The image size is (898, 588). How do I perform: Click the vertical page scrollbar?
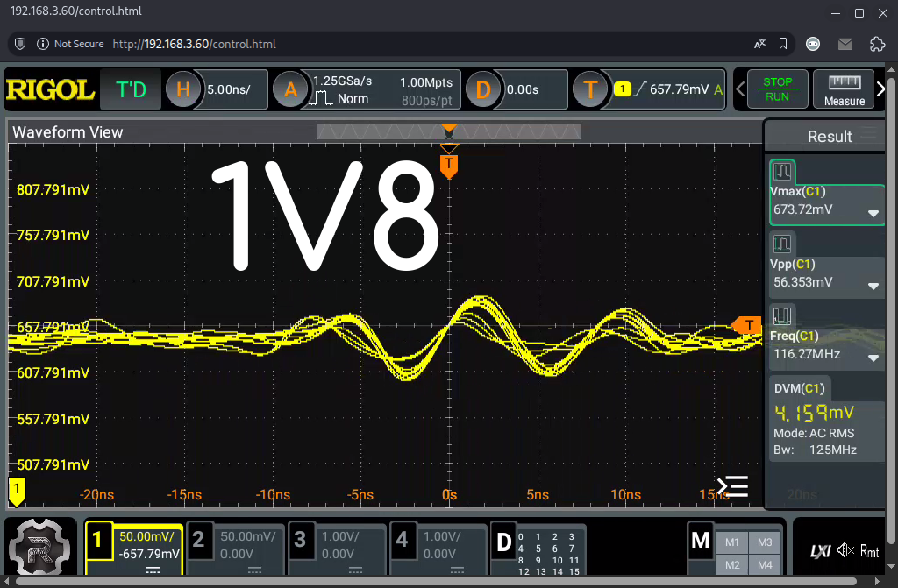[891, 309]
